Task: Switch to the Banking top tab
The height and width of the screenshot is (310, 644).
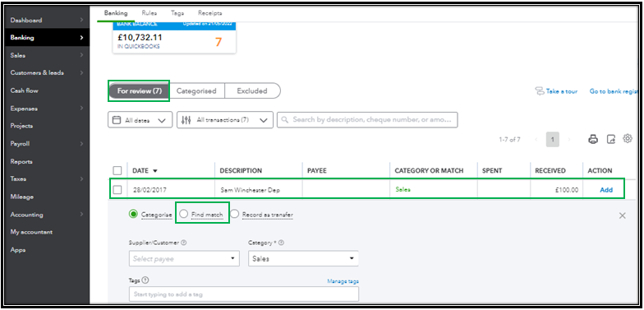Action: (x=116, y=13)
